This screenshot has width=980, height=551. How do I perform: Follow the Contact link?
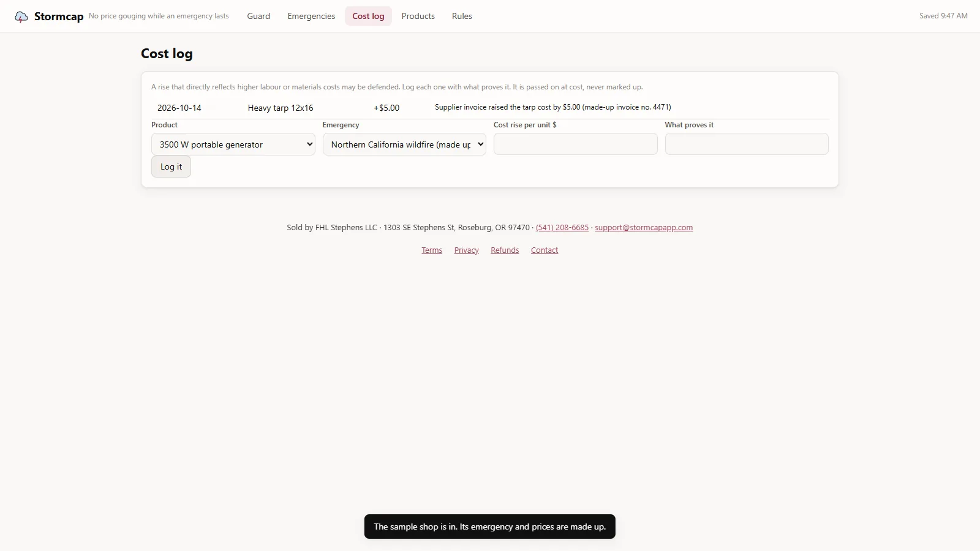coord(545,250)
